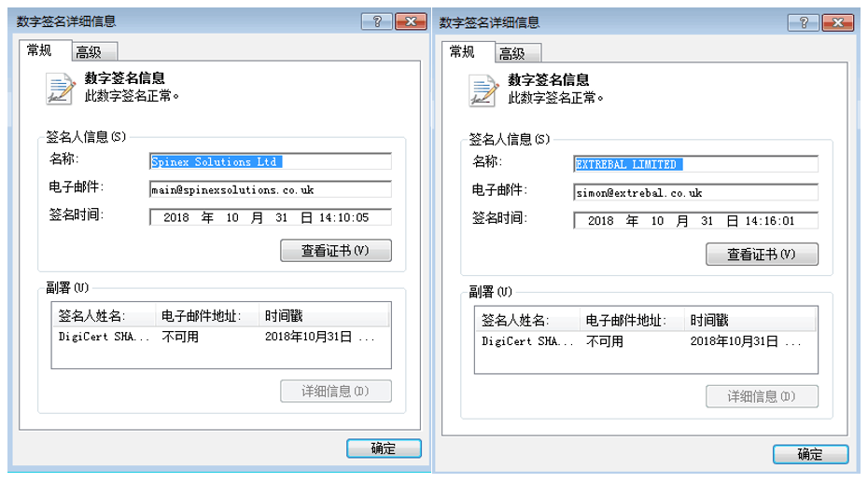Click the help question mark button in the EXTREBAL dialog
868x483 pixels.
pyautogui.click(x=804, y=22)
